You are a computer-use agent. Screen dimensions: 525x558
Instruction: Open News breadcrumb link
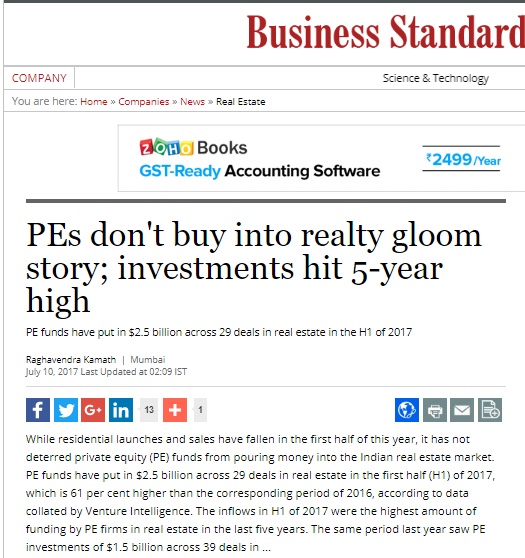pyautogui.click(x=193, y=102)
